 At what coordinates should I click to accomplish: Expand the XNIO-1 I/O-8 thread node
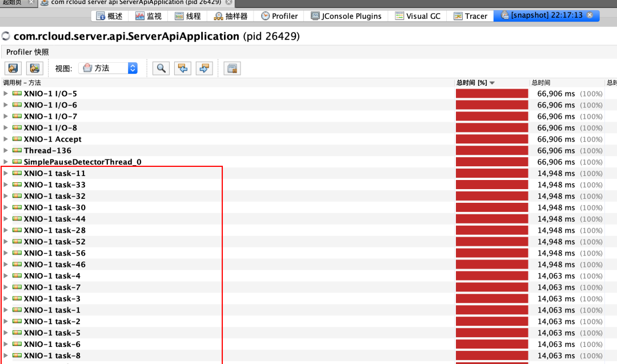click(6, 127)
